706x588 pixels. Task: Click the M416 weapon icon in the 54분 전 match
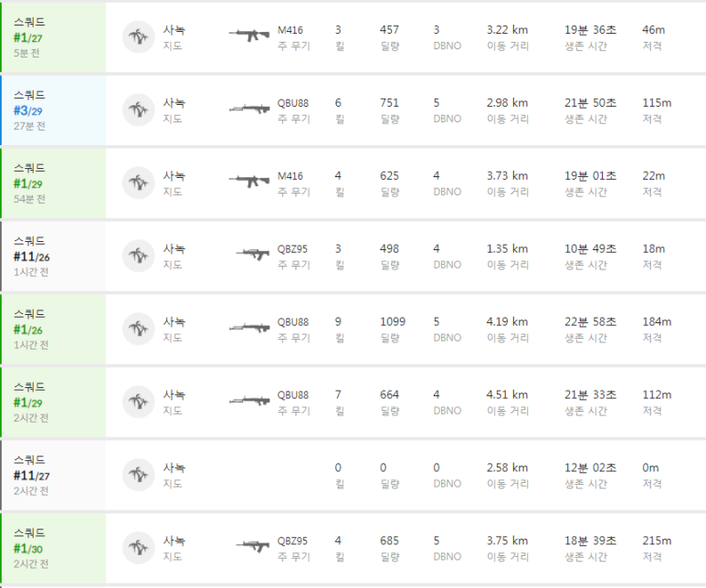pos(249,181)
